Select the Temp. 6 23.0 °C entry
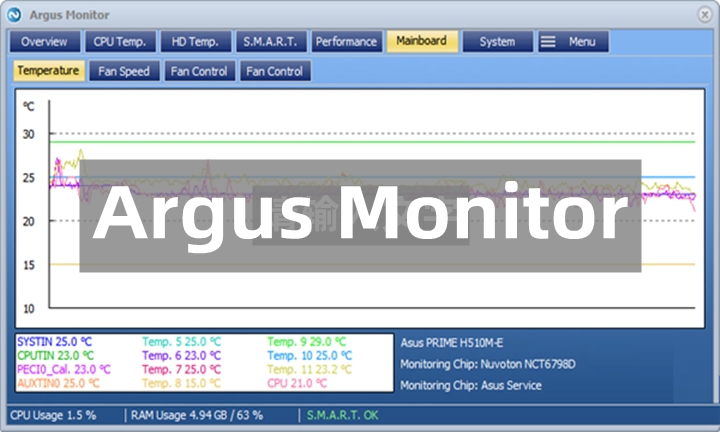The image size is (720, 432). pos(181,356)
